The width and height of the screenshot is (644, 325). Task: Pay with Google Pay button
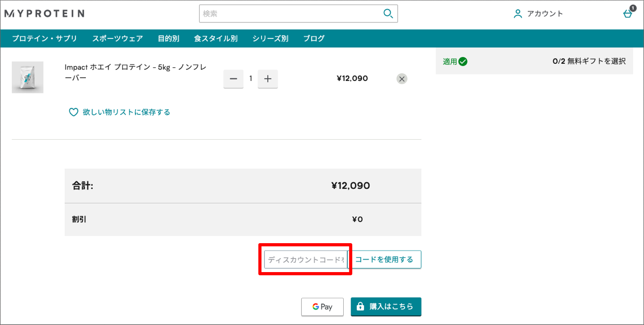(x=322, y=307)
